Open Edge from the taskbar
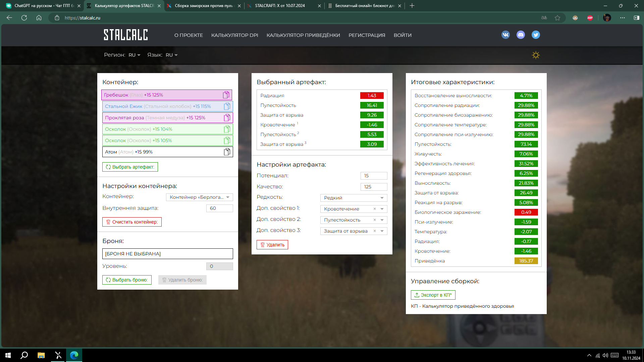644x362 pixels. (x=74, y=355)
